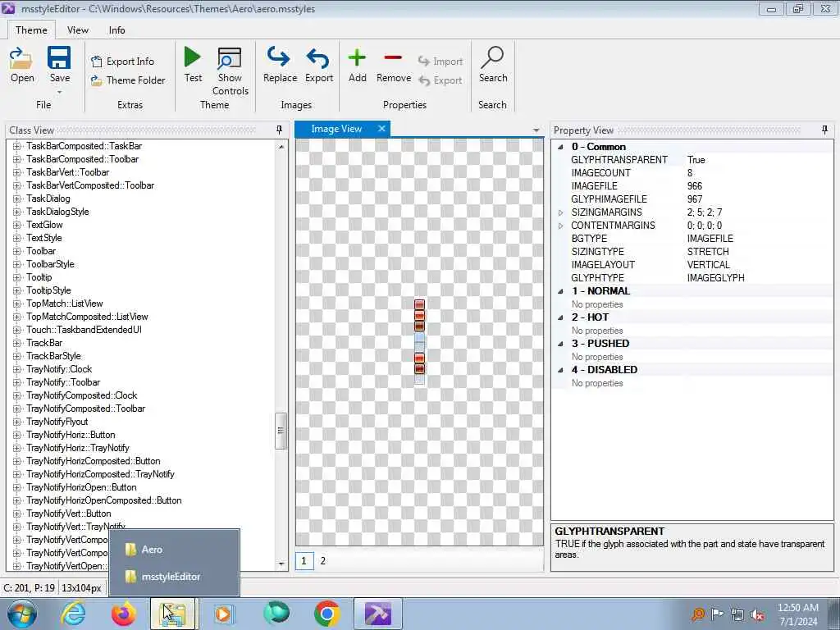
Task: Open msstyleEditor folder from jump list
Action: [x=174, y=577]
